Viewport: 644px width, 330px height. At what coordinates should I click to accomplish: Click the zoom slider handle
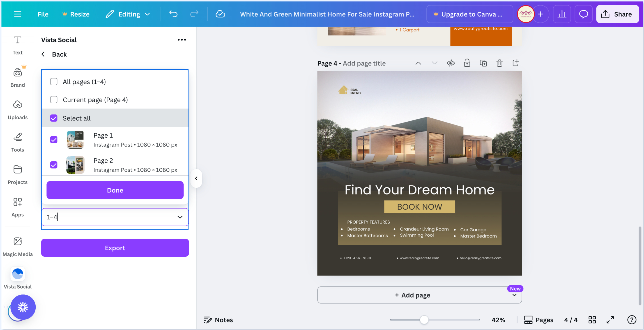tap(424, 319)
